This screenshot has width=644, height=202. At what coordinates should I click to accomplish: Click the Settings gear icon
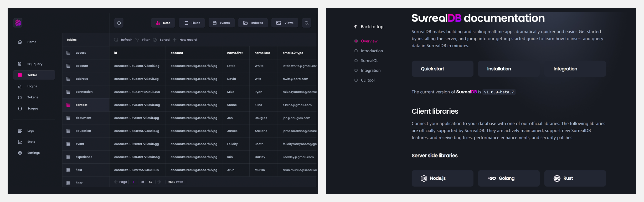(20, 153)
